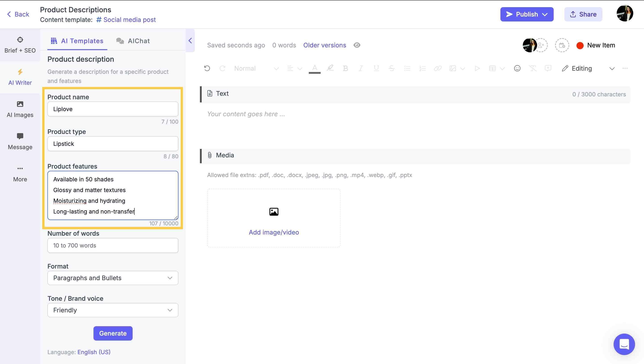
Task: Toggle italic formatting icon
Action: click(360, 68)
